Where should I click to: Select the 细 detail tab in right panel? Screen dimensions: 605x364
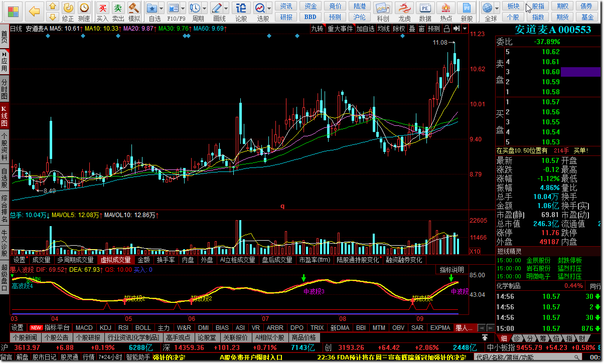504,338
